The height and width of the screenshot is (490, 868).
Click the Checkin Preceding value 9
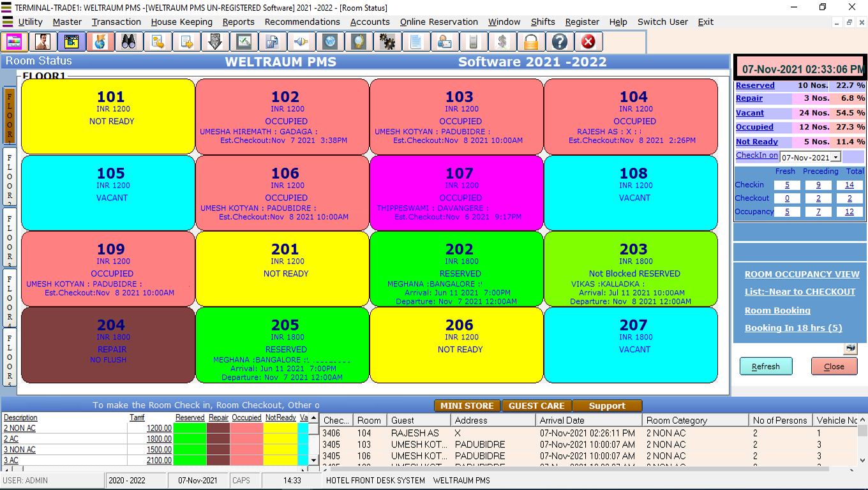pos(818,185)
